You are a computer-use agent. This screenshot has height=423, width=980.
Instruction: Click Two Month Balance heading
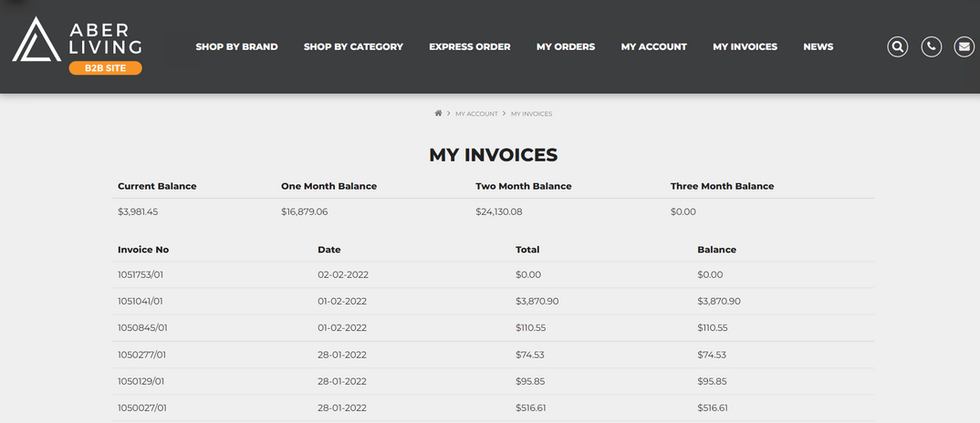524,186
